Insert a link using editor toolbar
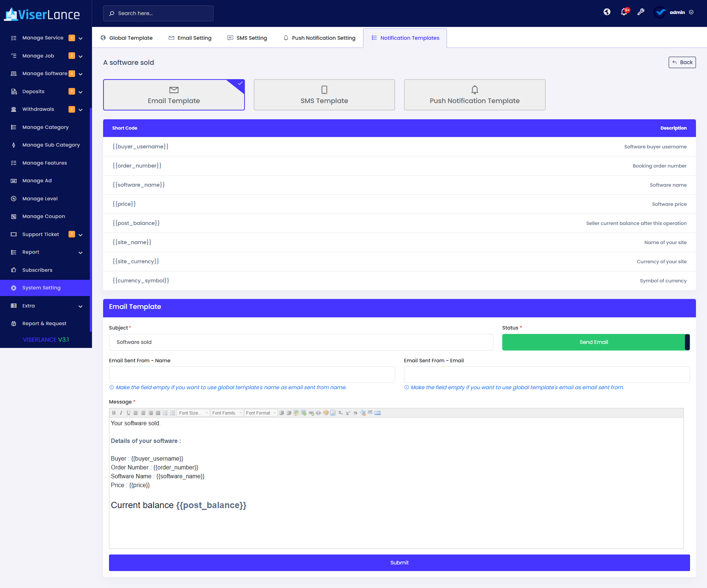This screenshot has height=588, width=707. [x=311, y=413]
